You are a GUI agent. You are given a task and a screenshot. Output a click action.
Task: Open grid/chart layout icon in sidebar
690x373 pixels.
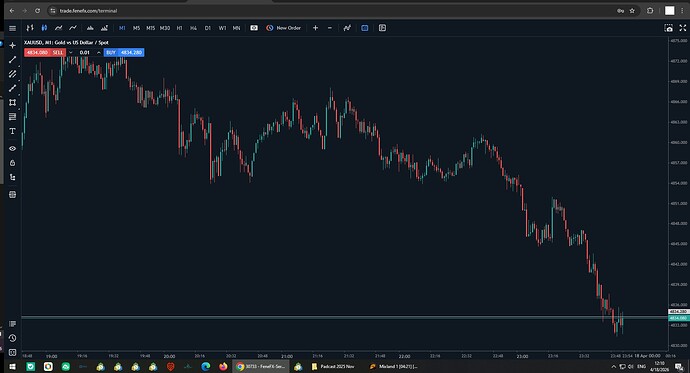click(12, 194)
